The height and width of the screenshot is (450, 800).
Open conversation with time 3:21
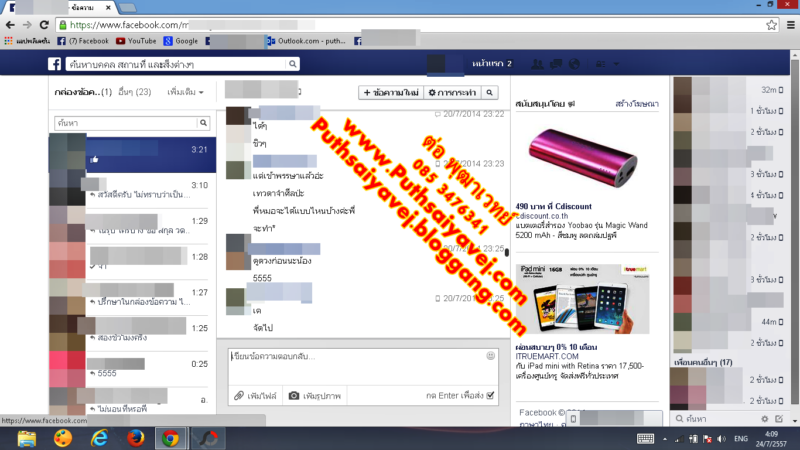point(133,154)
